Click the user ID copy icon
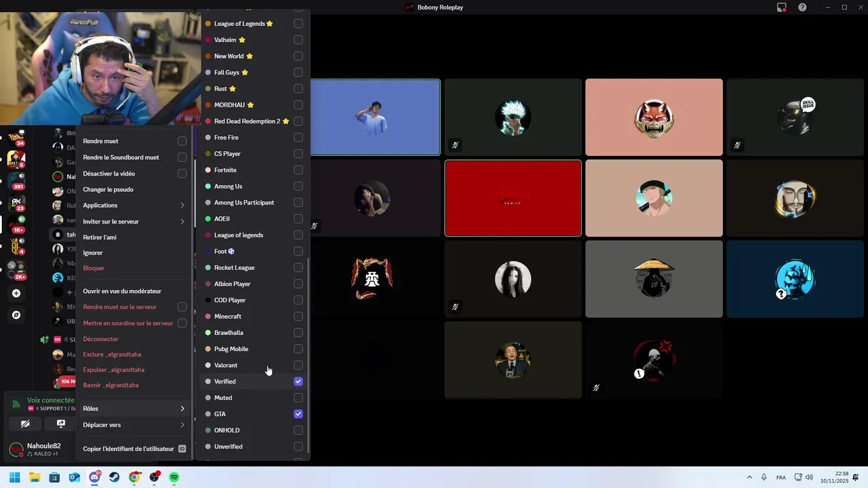This screenshot has height=488, width=868. pyautogui.click(x=182, y=449)
